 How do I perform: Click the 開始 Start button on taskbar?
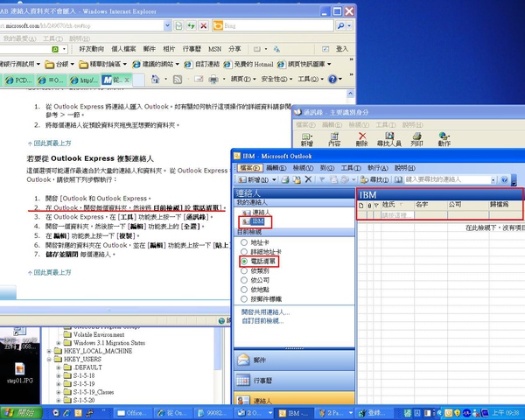(21, 413)
